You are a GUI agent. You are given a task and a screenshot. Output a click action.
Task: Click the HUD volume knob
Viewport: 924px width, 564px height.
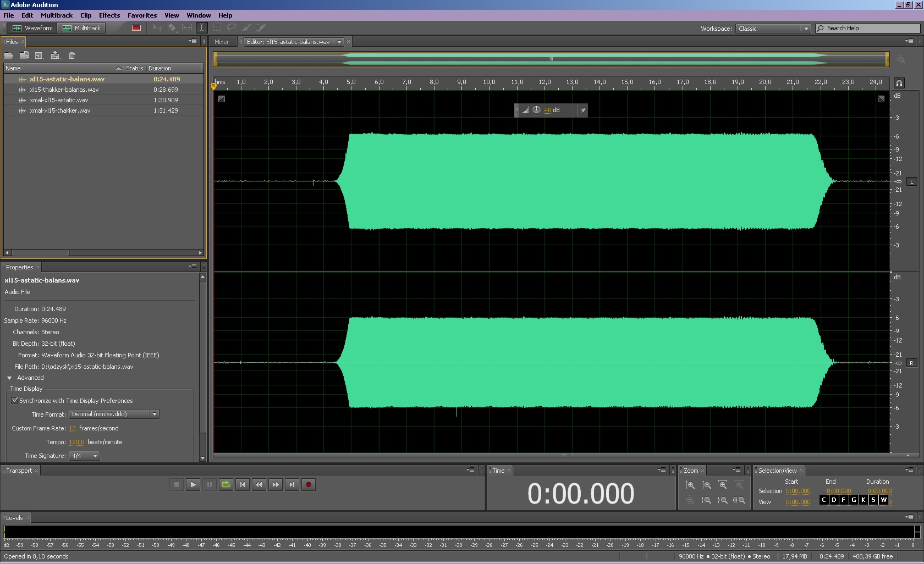(x=536, y=110)
